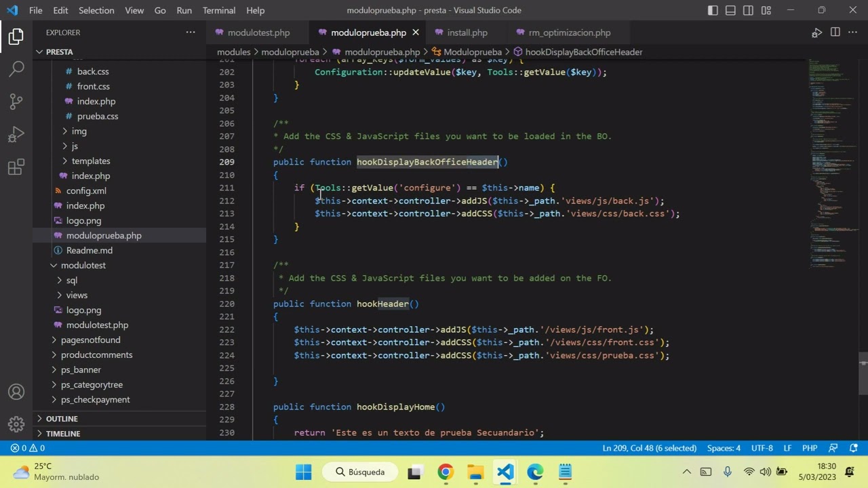Change end of line via LF

(x=788, y=448)
